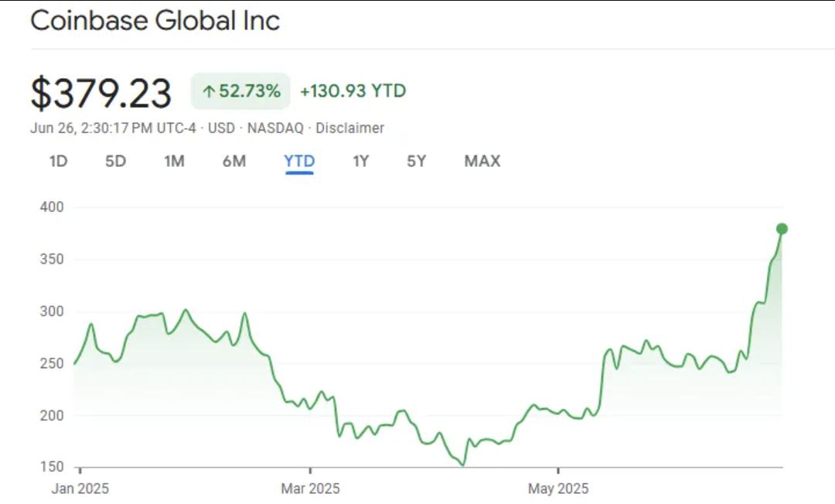The width and height of the screenshot is (835, 504).
Task: Click the Jan 2025 axis label
Action: click(80, 489)
